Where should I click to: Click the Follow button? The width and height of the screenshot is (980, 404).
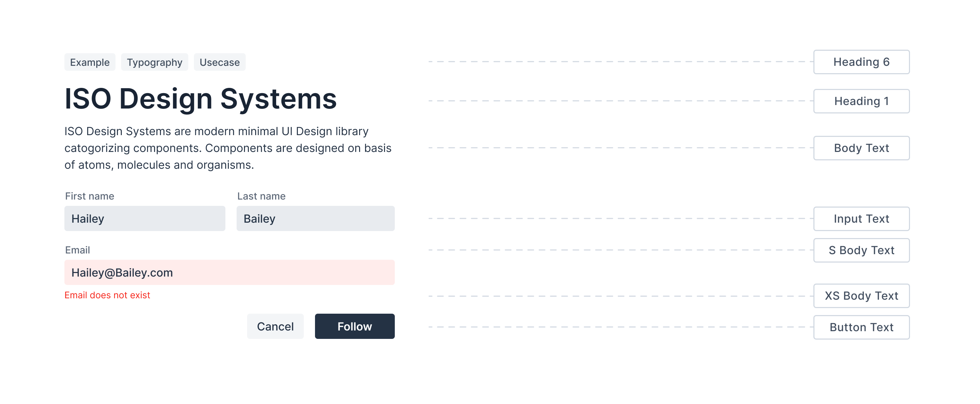click(354, 326)
